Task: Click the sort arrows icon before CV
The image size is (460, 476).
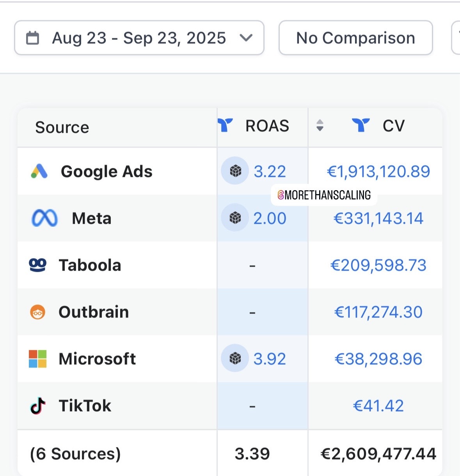Action: (x=320, y=125)
